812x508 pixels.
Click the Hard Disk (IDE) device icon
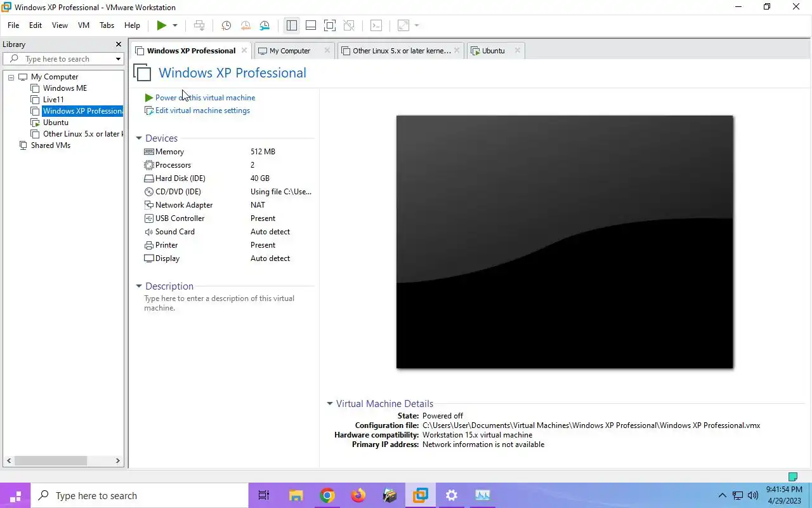pyautogui.click(x=149, y=178)
